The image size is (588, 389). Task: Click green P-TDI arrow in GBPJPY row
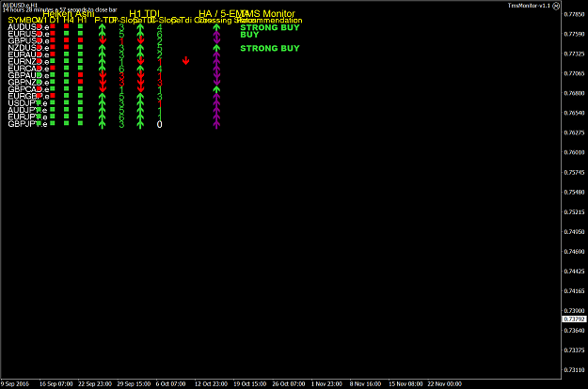(102, 124)
